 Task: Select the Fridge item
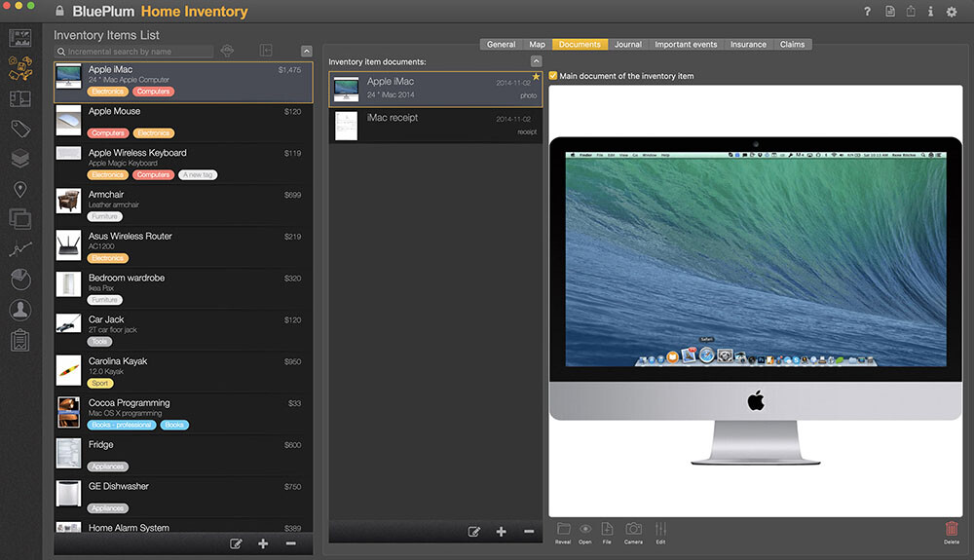pyautogui.click(x=183, y=455)
